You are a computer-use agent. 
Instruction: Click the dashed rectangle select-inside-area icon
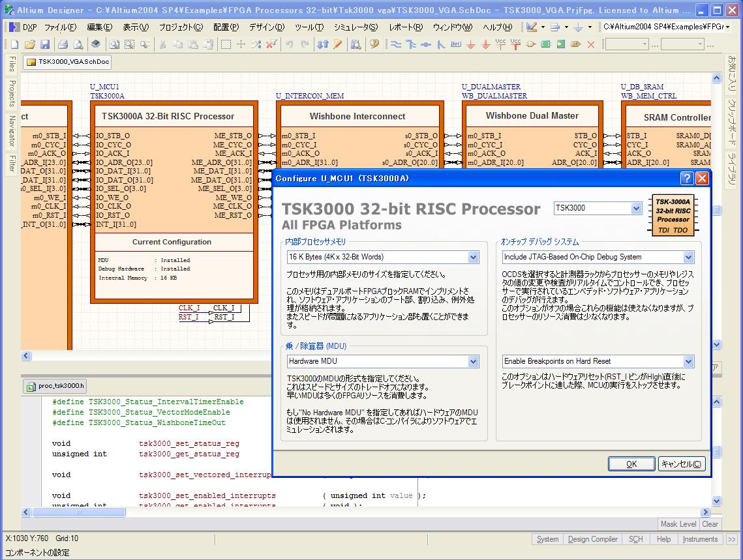coord(226,44)
